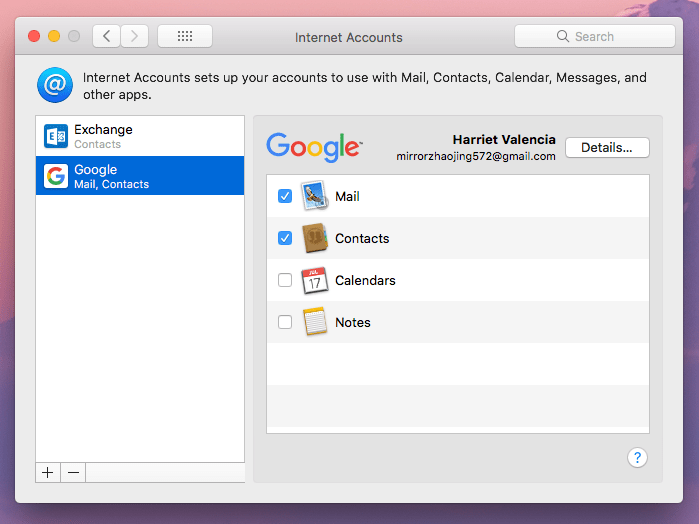Show all preferences grid button
699x524 pixels.
pyautogui.click(x=185, y=36)
